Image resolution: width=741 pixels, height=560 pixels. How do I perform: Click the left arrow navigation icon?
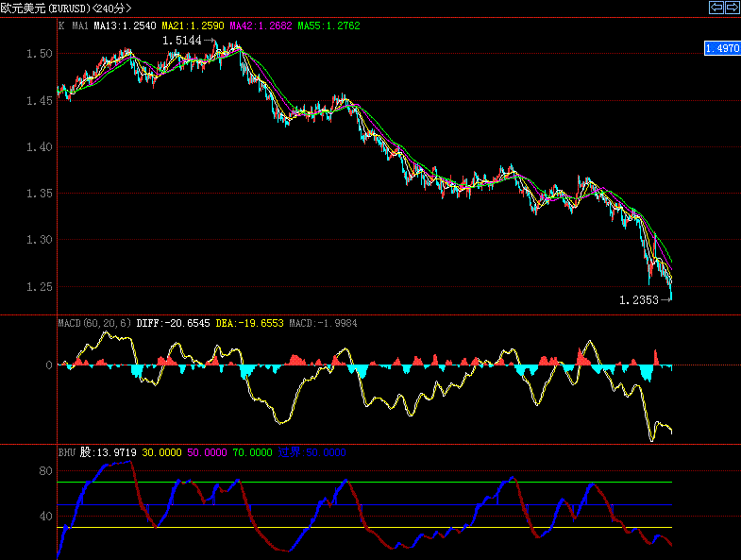(716, 8)
